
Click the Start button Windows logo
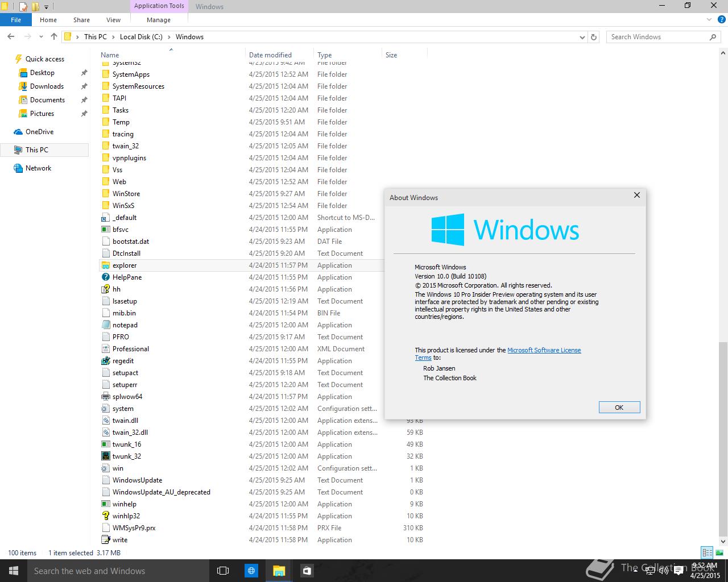tap(14, 571)
